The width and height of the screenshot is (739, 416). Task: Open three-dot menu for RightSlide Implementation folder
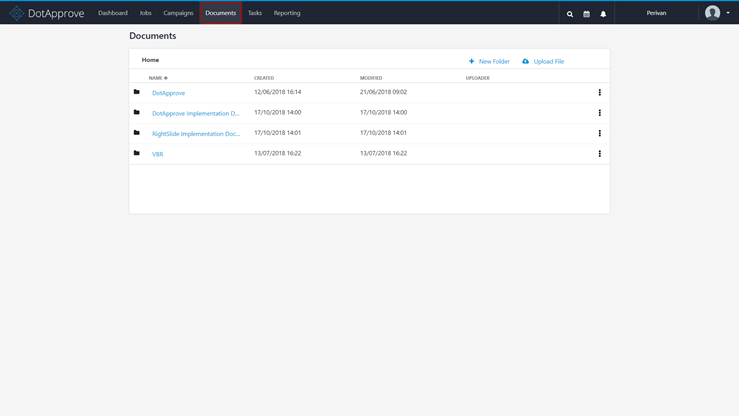pos(599,133)
